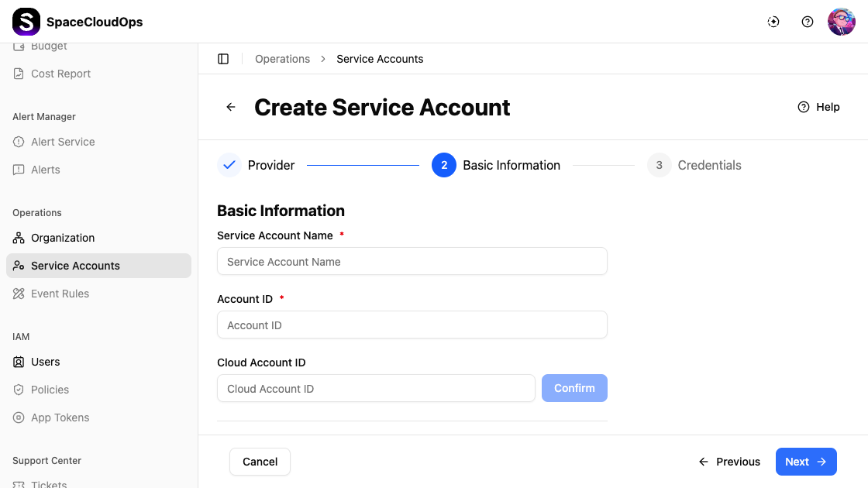Click the Cancel button

(x=260, y=462)
